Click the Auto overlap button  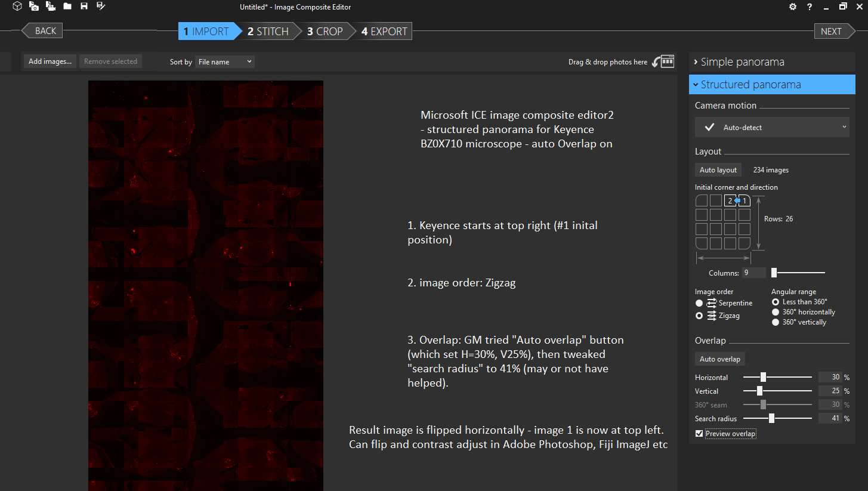coord(720,359)
